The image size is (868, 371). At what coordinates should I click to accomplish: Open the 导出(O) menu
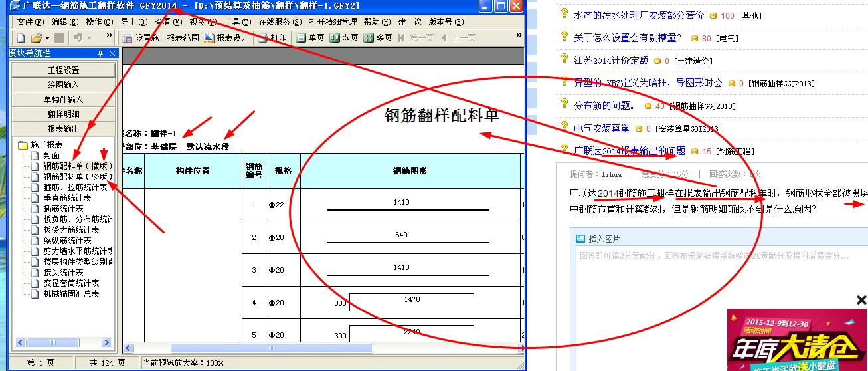pos(134,22)
